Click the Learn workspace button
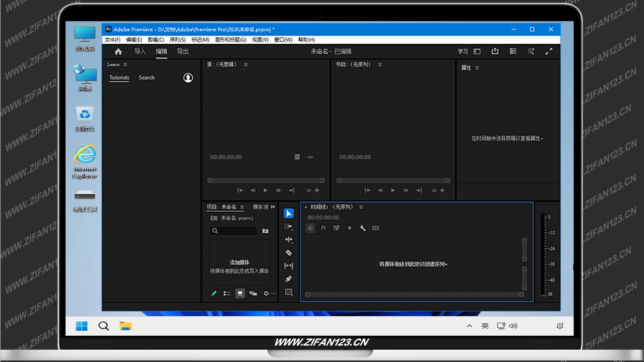This screenshot has width=644, height=362. [463, 51]
